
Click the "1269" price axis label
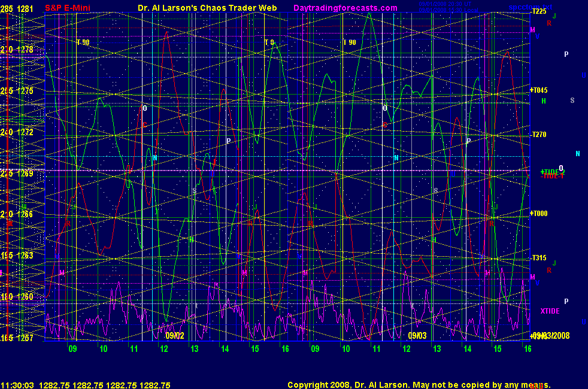point(25,173)
